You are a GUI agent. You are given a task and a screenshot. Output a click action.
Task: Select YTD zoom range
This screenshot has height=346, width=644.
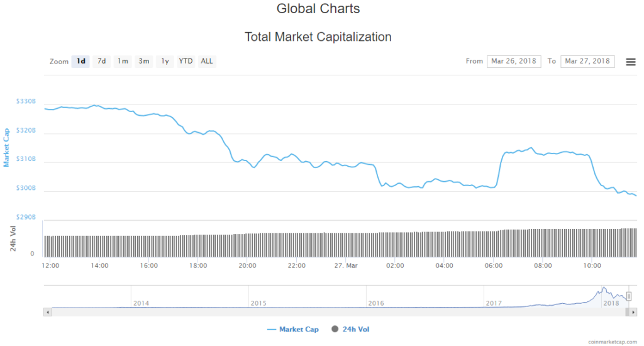pyautogui.click(x=186, y=61)
